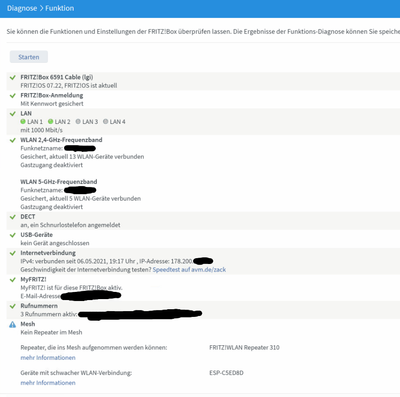
Task: Click the blue warning triangle beside Mesh
Action: 13,324
